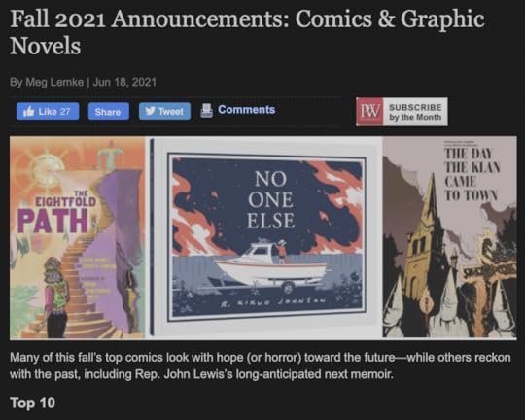525x420 pixels.
Task: Click the Jun 18, 2021 date
Action: pos(124,82)
